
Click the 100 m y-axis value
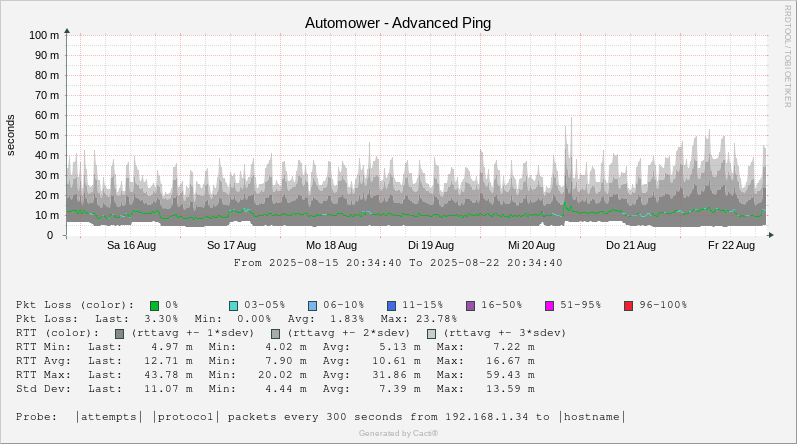click(x=44, y=35)
